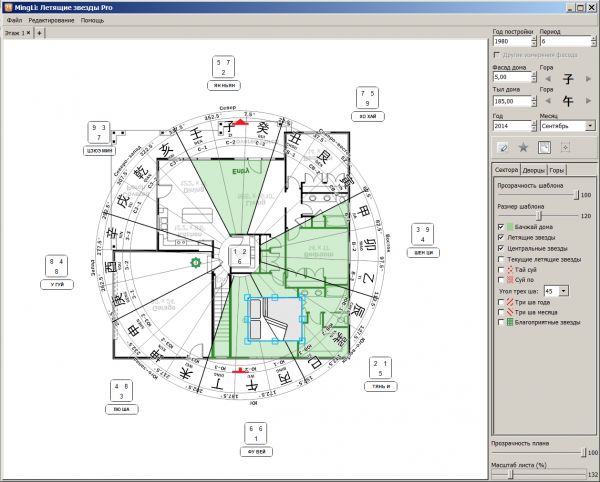Click the ЯН НЬЯН label button
The width and height of the screenshot is (600, 482).
coord(222,86)
